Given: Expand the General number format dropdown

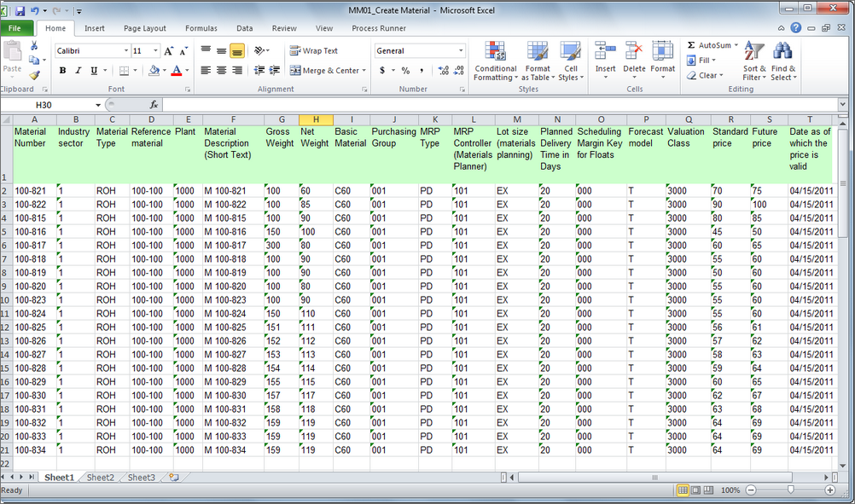Looking at the screenshot, I should coord(461,51).
